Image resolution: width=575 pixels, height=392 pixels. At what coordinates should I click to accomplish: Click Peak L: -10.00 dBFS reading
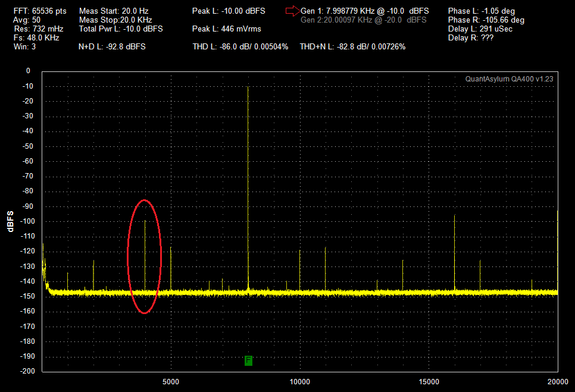click(x=229, y=11)
